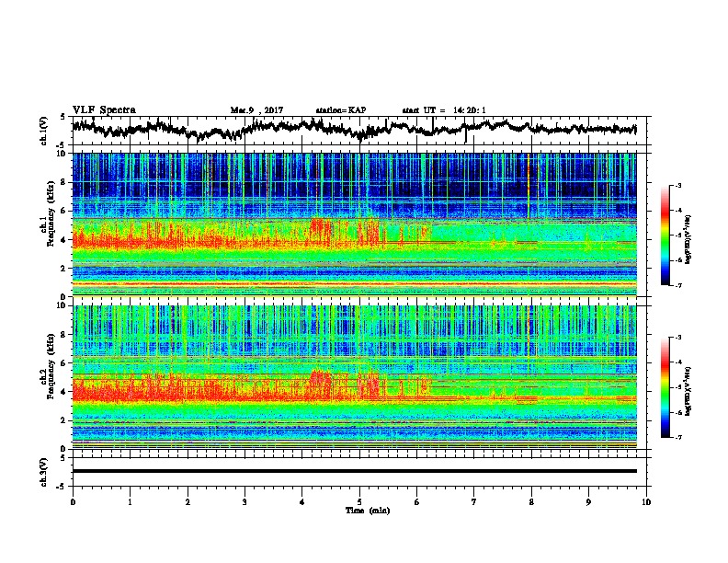Click the ch.3(V) axis label
Viewport: 728px width, 563px height.
(43, 472)
